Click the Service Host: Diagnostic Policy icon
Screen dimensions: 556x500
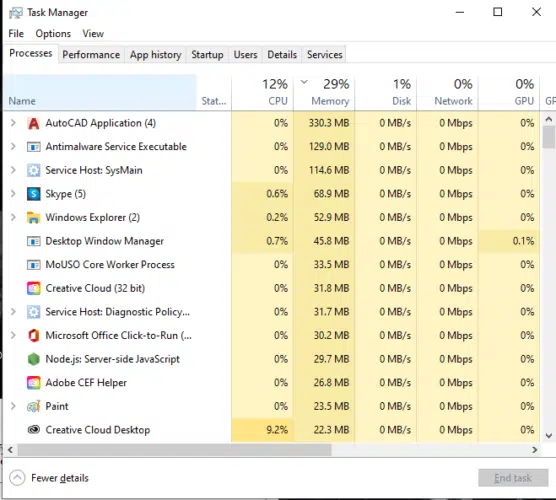point(34,312)
